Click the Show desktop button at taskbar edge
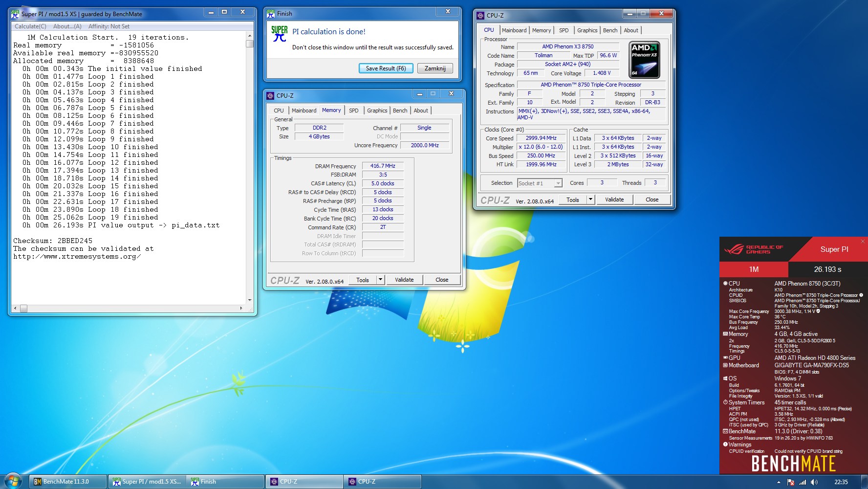868x489 pixels. pos(865,482)
